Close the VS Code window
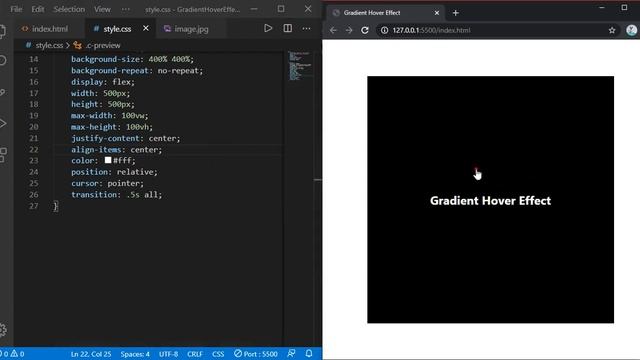The height and width of the screenshot is (360, 640). (x=308, y=9)
